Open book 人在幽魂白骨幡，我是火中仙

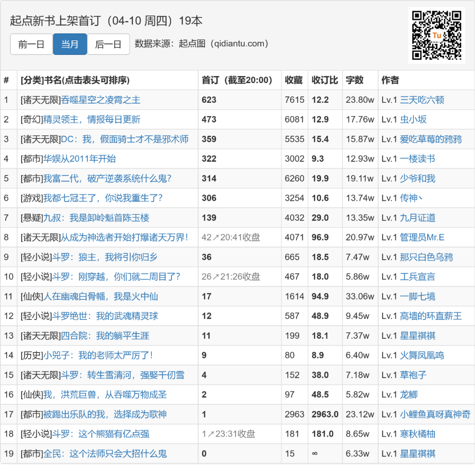[101, 297]
